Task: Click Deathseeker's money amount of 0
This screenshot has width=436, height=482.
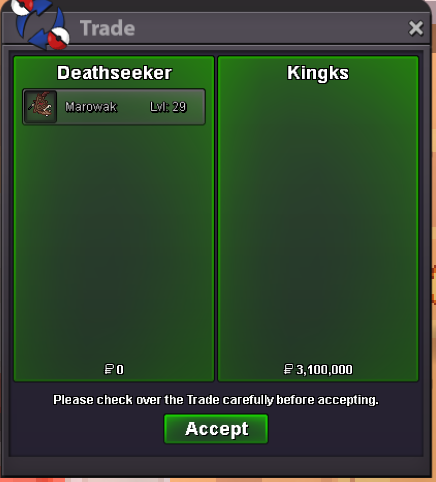Action: [120, 370]
